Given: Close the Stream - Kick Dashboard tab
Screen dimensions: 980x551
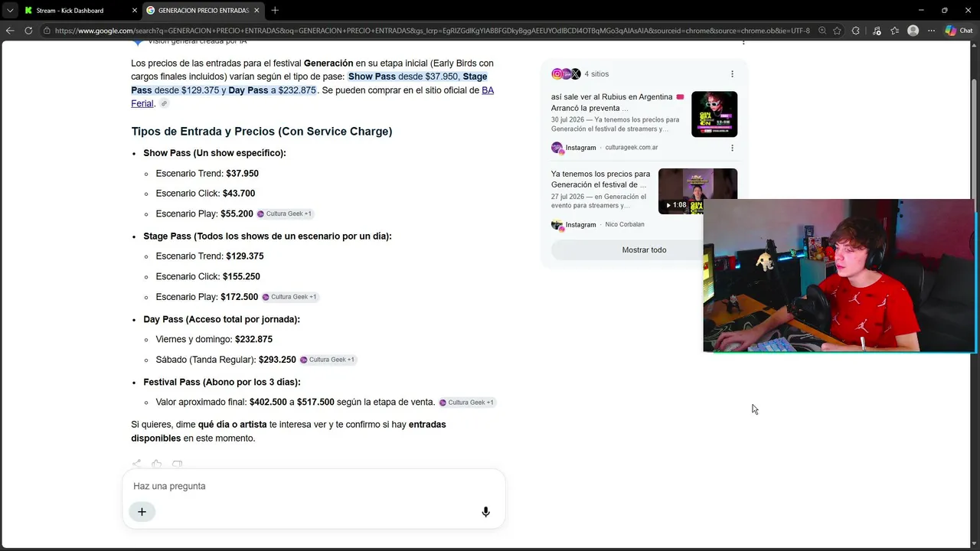Looking at the screenshot, I should click(x=135, y=11).
